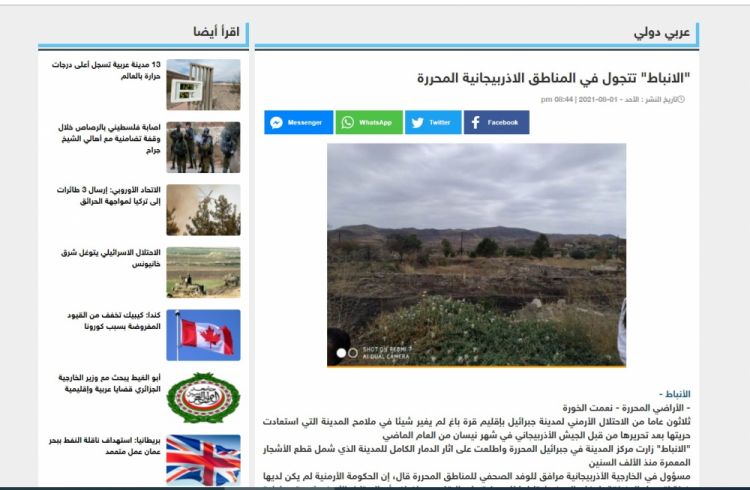Open the firefighting aircraft thumbnail
The width and height of the screenshot is (750, 490).
click(x=203, y=210)
